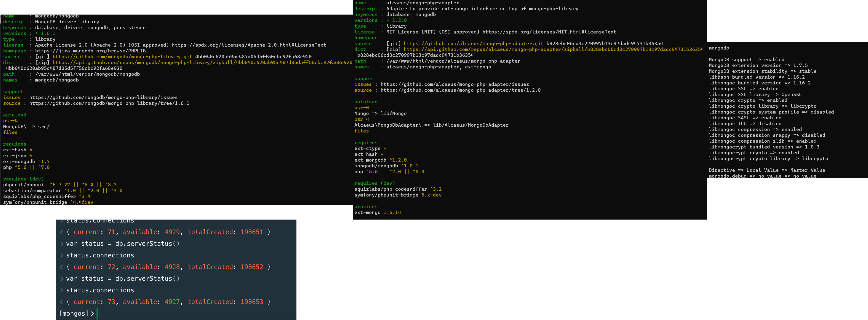Viewport: 868px width, 320px height.
Task: Open the Apache-2.0 license text URL
Action: point(249,45)
